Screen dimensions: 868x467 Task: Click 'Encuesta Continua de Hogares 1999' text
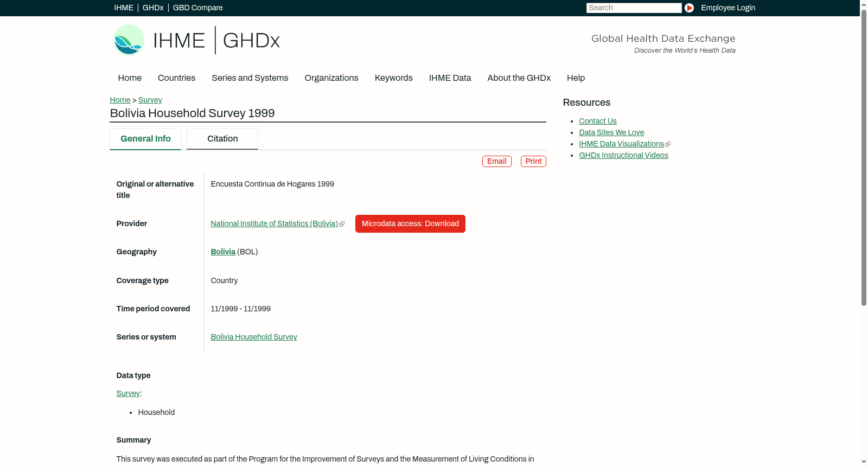coord(272,184)
